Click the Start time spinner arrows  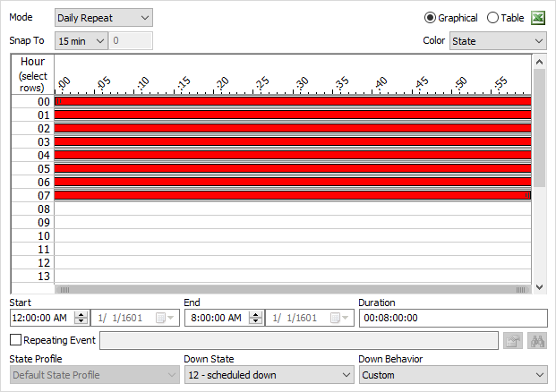pos(81,318)
